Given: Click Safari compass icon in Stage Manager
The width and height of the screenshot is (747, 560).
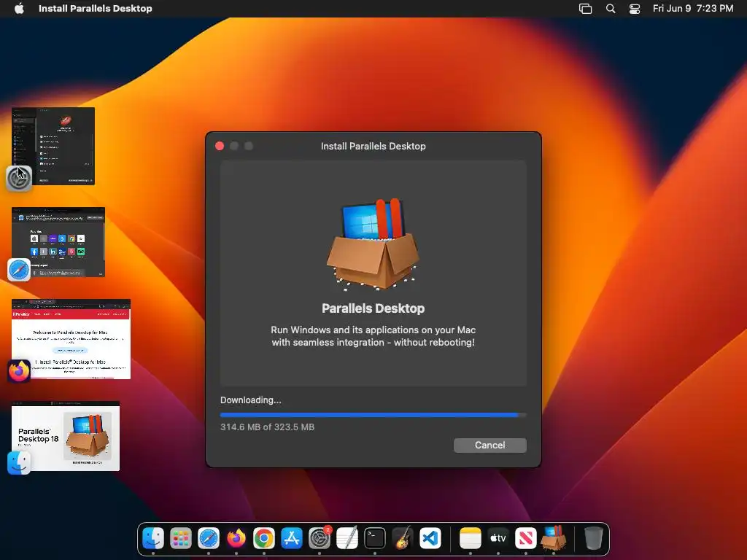Looking at the screenshot, I should pos(19,270).
